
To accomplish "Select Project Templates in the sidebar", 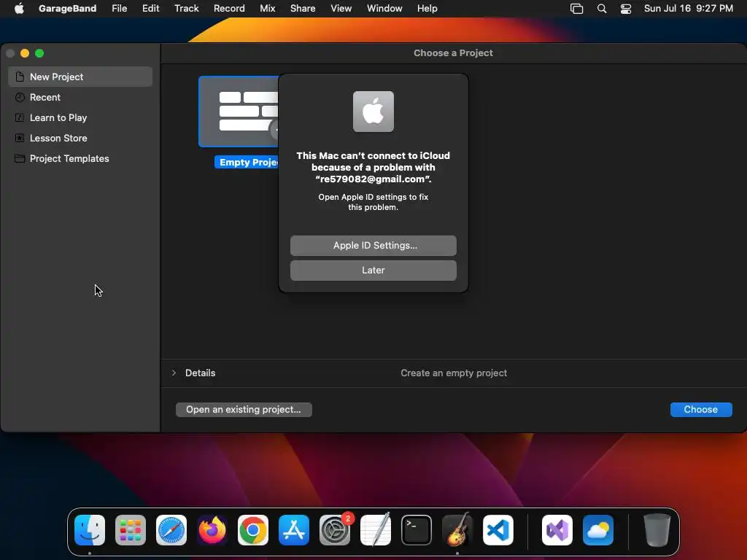I will point(80,158).
